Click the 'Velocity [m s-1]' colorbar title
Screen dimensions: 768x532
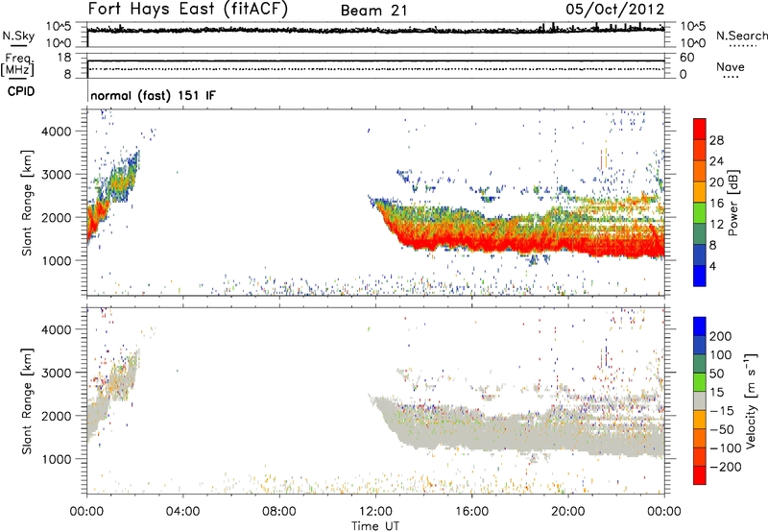pyautogui.click(x=751, y=400)
